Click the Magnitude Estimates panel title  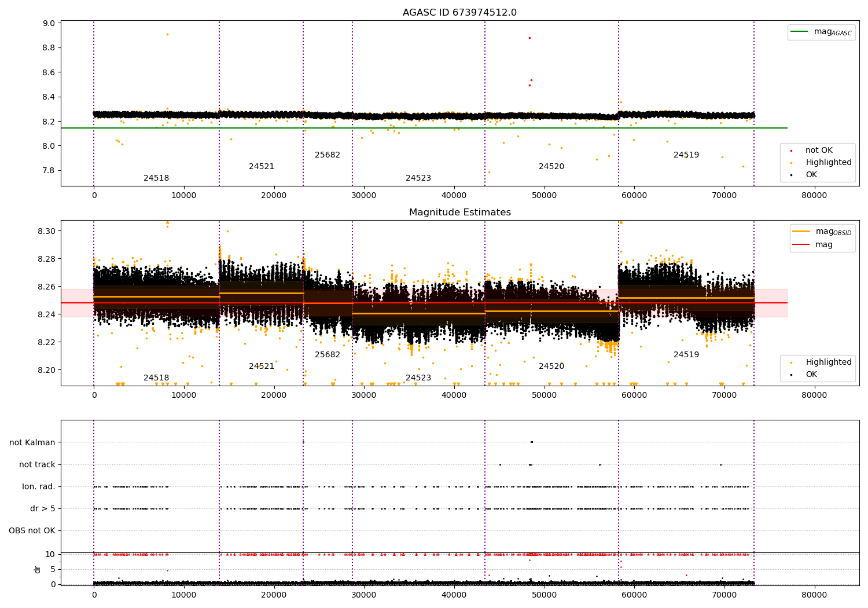459,213
